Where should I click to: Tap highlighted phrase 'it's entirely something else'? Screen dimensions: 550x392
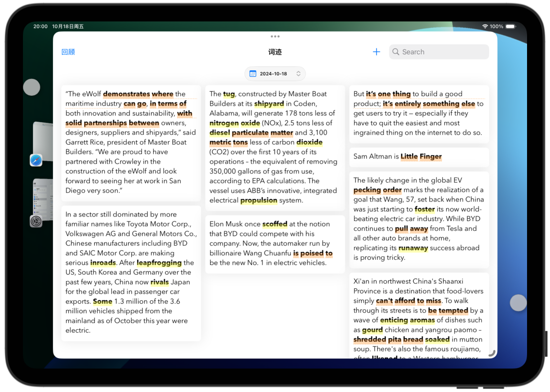point(429,104)
